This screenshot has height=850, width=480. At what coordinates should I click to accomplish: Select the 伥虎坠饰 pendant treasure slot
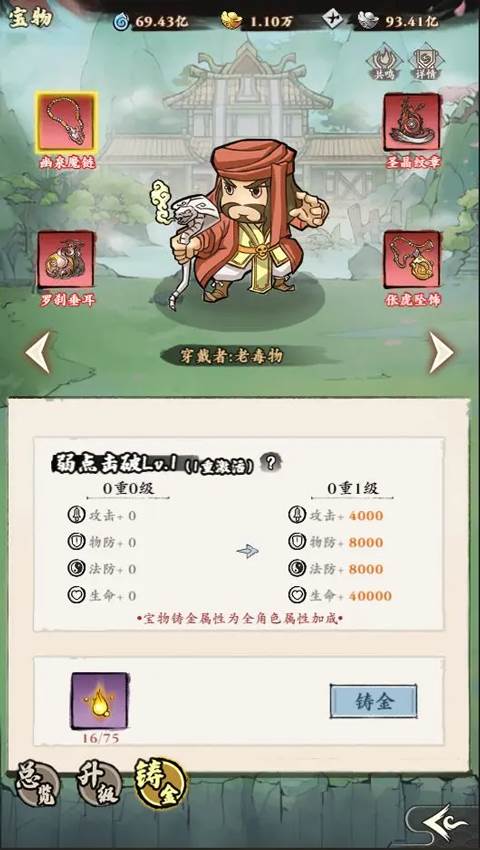[x=412, y=260]
